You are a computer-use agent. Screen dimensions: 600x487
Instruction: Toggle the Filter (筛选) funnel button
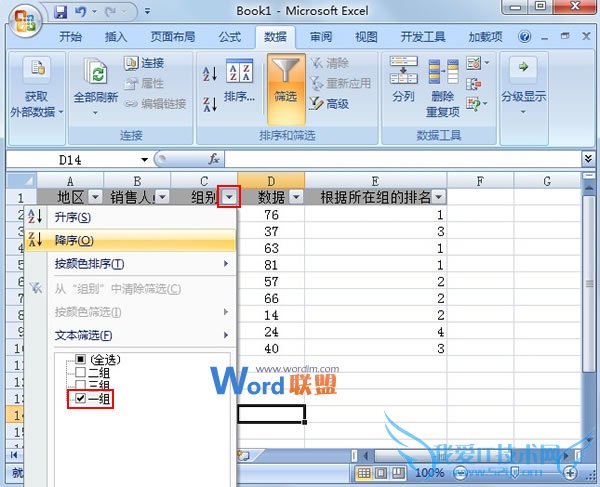click(286, 89)
